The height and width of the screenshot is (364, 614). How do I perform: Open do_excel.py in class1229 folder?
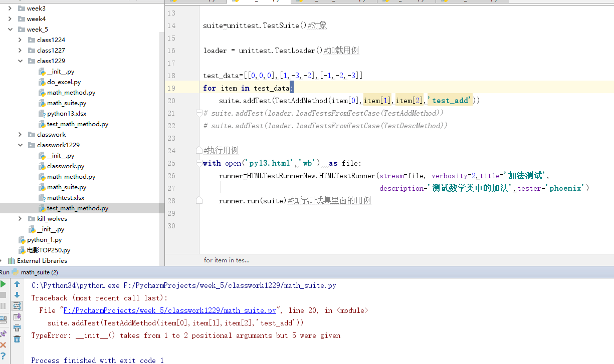pos(64,82)
